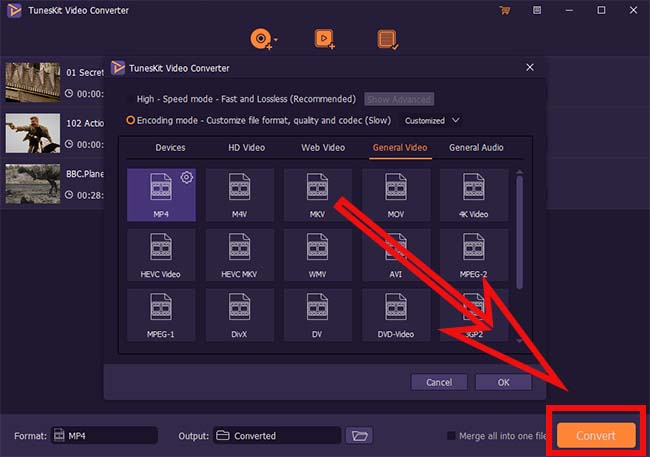Click the add video files icon
Viewport: 650px width, 457px height.
tap(325, 39)
